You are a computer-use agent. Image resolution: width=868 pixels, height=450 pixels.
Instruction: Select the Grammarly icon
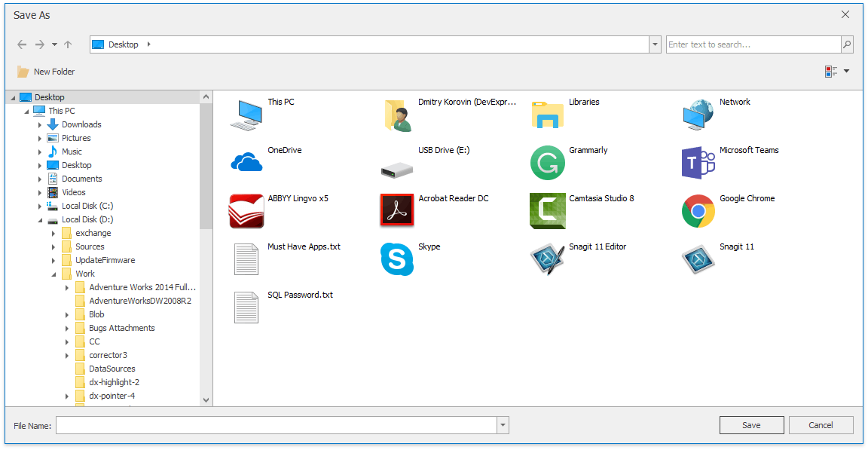click(548, 163)
